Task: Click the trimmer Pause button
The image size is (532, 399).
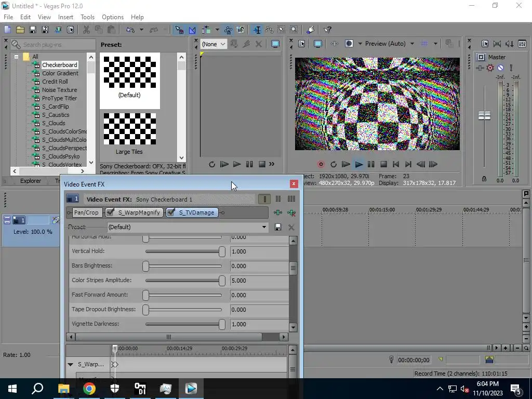Action: click(249, 164)
